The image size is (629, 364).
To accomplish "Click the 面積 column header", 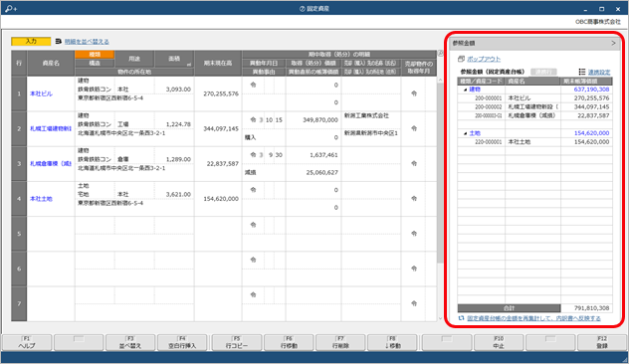I will [x=174, y=59].
